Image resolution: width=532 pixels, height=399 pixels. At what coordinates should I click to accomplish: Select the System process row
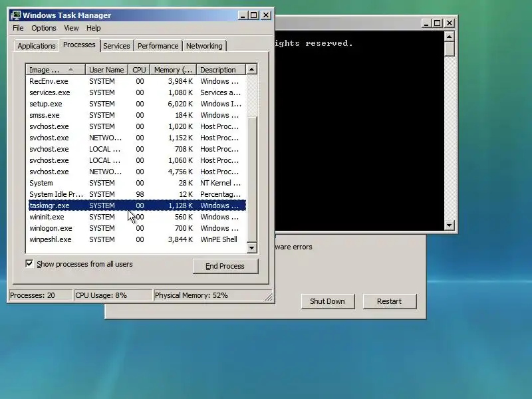[x=137, y=184]
